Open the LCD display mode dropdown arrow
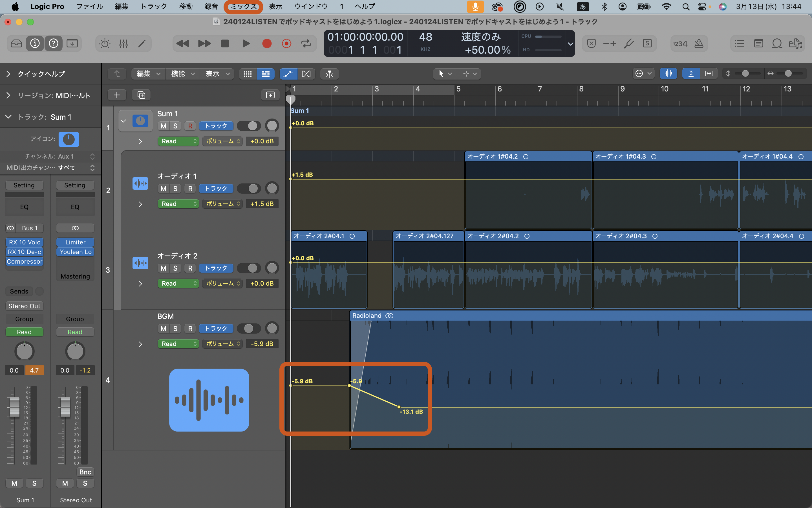This screenshot has width=812, height=508. click(570, 44)
